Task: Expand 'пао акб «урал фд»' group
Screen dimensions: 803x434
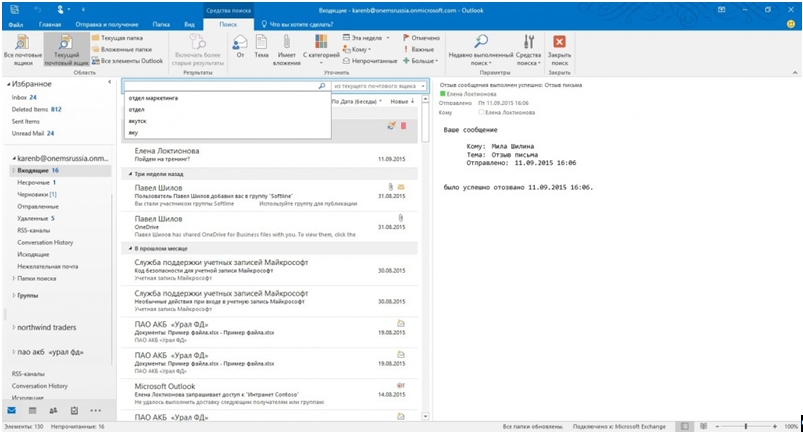Action: point(14,352)
